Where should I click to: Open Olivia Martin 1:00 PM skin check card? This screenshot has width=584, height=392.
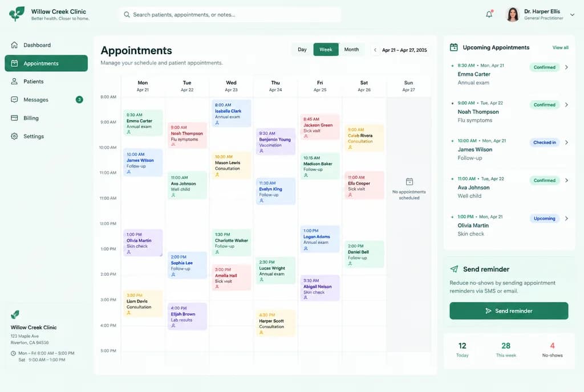pos(143,243)
